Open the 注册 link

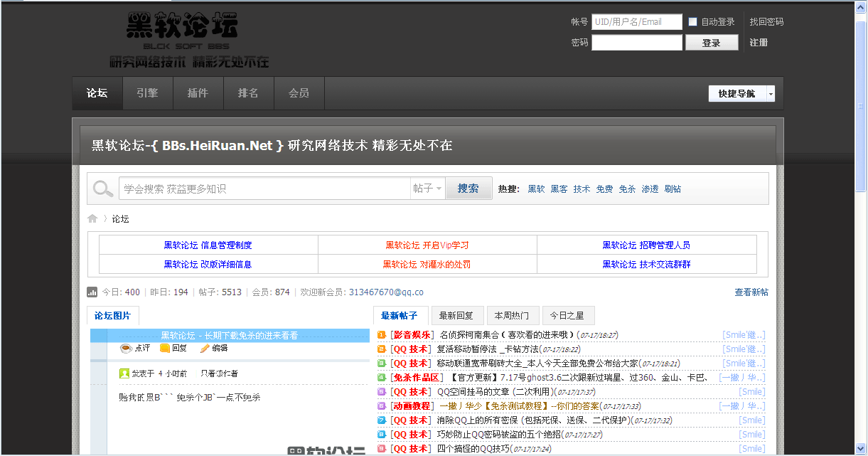(x=759, y=43)
